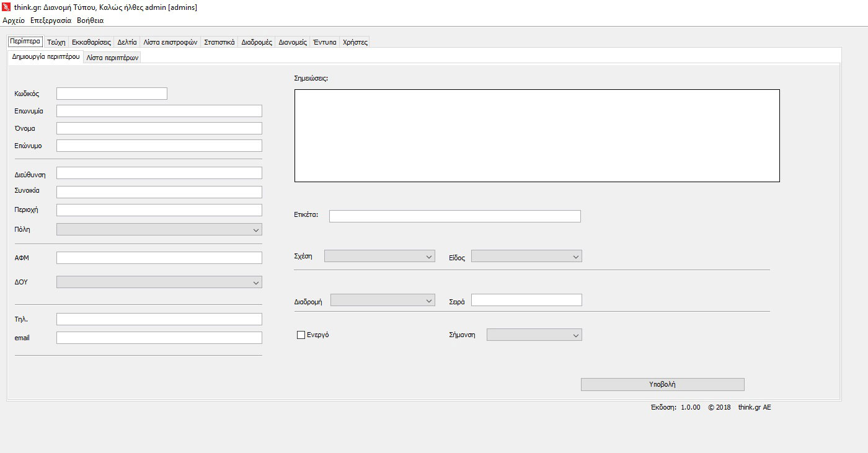Select a route in Διαδρομή dropdown
Viewport: 868px width, 453px height.
pyautogui.click(x=382, y=301)
